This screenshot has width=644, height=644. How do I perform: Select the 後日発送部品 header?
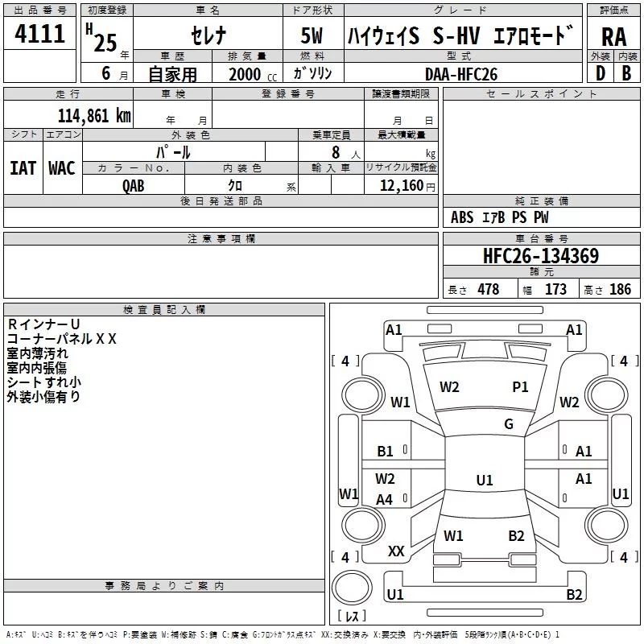pyautogui.click(x=221, y=200)
